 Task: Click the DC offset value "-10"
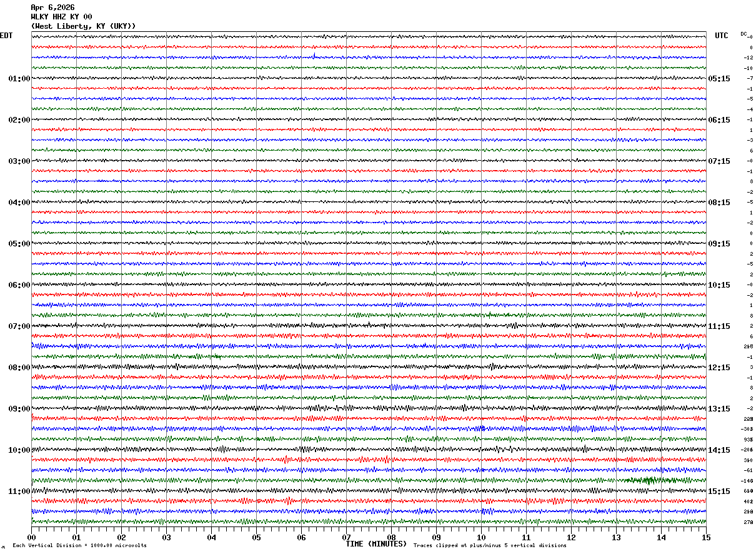pos(749,68)
